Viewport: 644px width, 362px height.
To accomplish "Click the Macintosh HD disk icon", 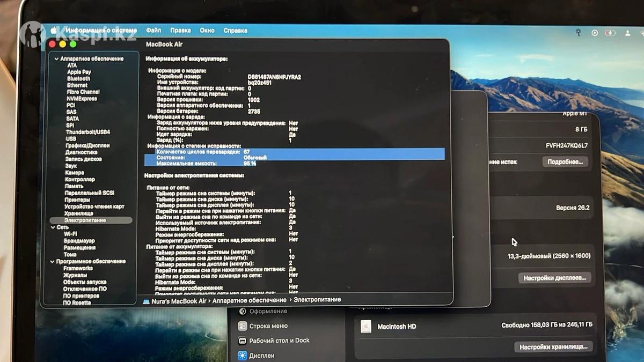I will pos(365,326).
